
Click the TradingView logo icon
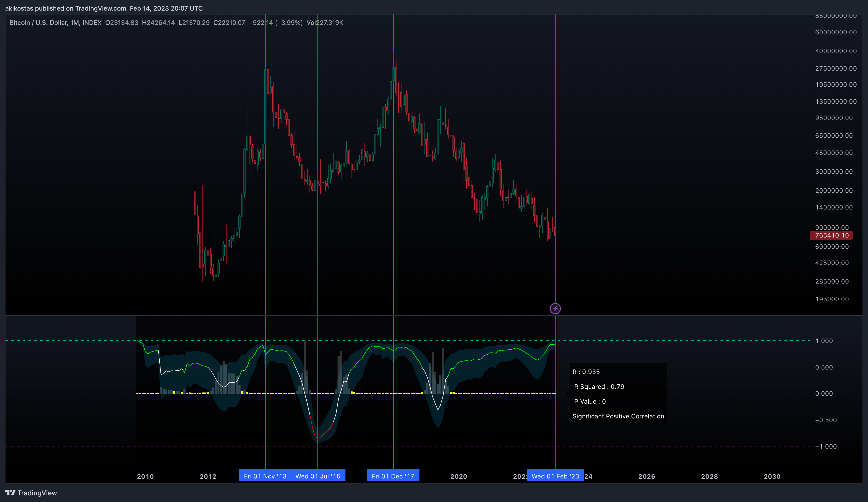click(x=10, y=493)
